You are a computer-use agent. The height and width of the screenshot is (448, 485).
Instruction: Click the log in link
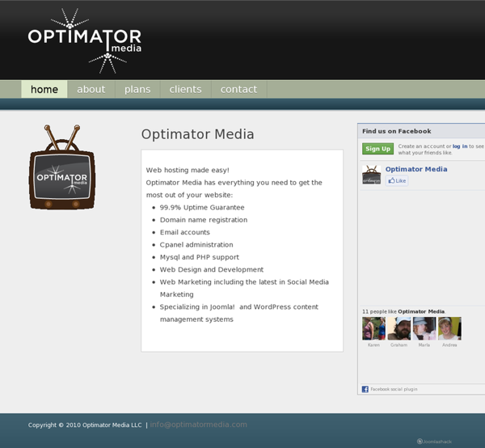(x=460, y=146)
